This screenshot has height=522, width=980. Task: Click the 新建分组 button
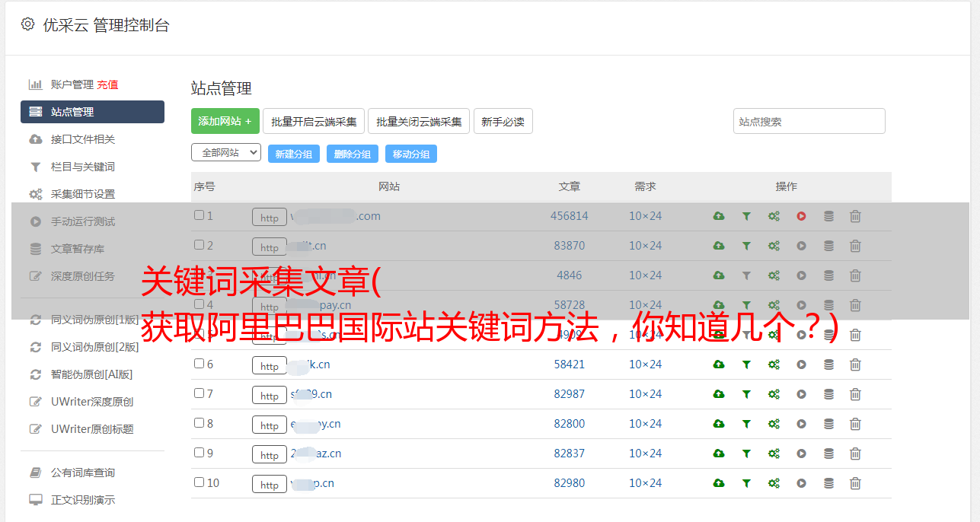pyautogui.click(x=294, y=154)
